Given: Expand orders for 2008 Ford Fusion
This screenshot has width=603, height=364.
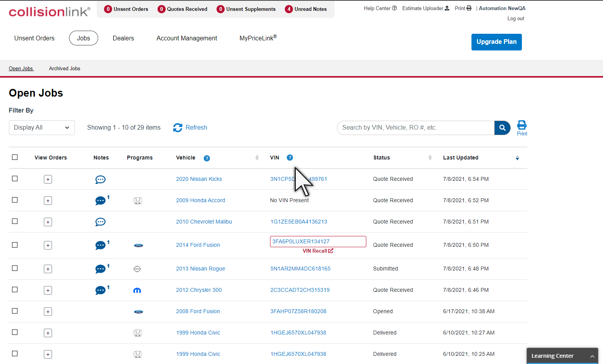Looking at the screenshot, I should (48, 312).
